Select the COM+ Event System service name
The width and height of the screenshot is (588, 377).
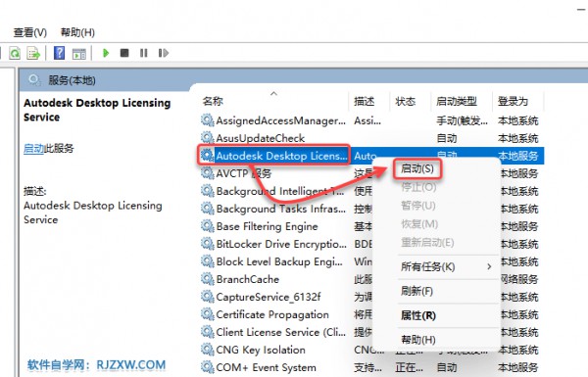(x=266, y=367)
